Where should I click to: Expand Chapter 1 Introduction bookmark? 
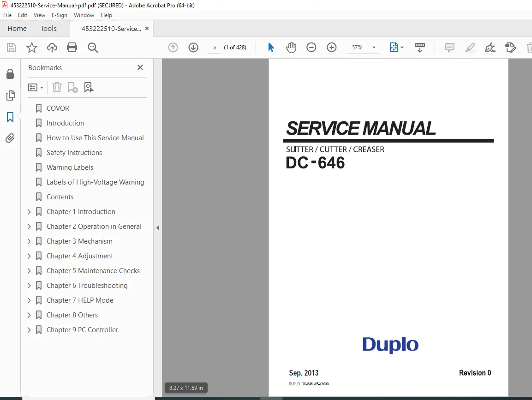(x=29, y=212)
